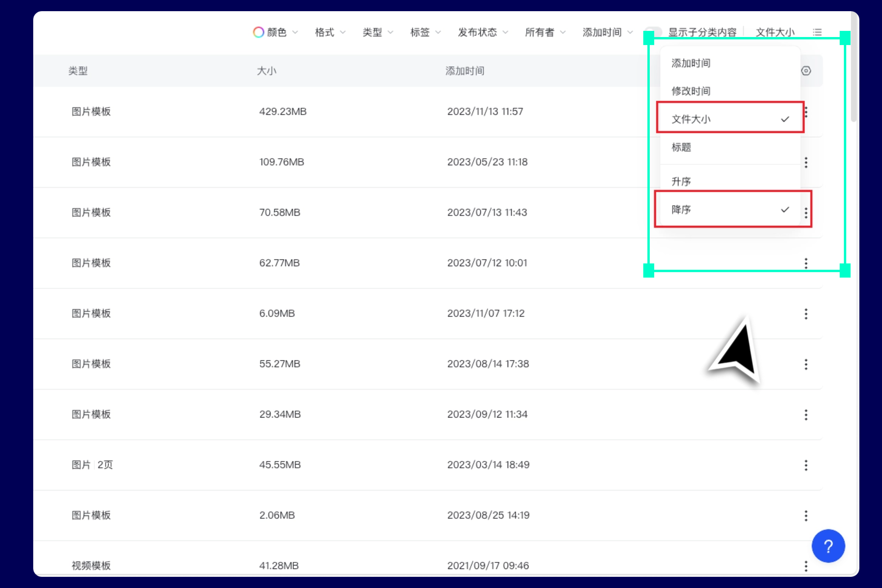Open the 标签 filter dropdown

pos(425,32)
